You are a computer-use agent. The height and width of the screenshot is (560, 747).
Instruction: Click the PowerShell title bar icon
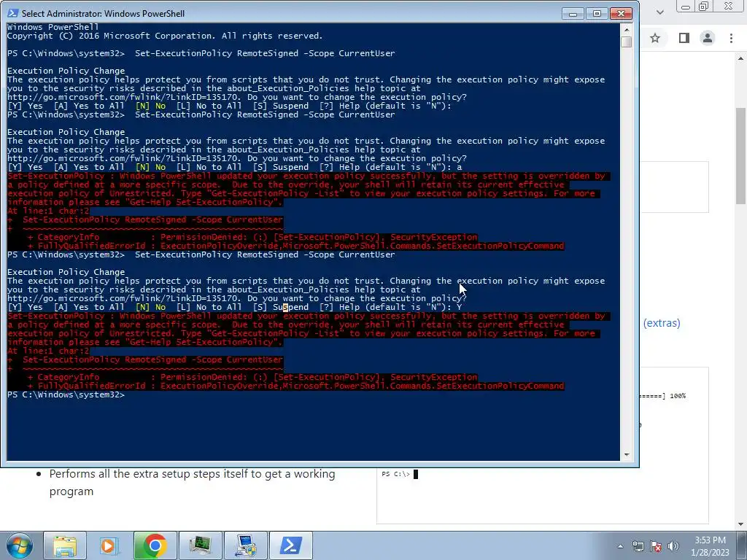point(13,13)
